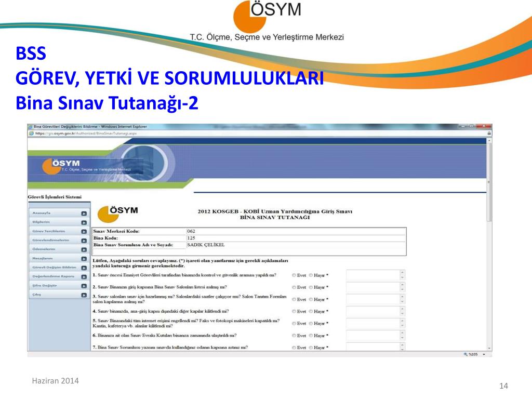The image size is (532, 399).
Task: Select Hayır for question 5 on internet access
Action: [311, 323]
